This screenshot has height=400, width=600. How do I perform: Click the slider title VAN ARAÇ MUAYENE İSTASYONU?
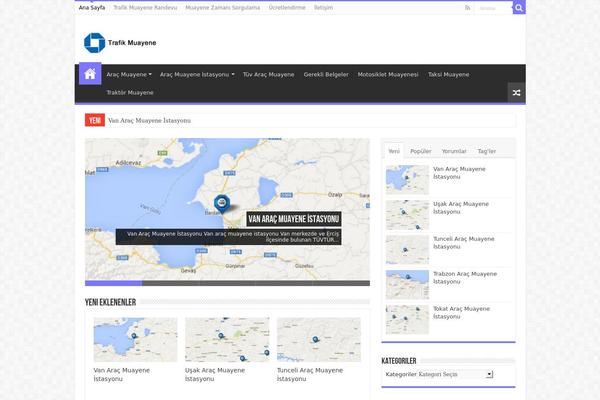tap(294, 219)
